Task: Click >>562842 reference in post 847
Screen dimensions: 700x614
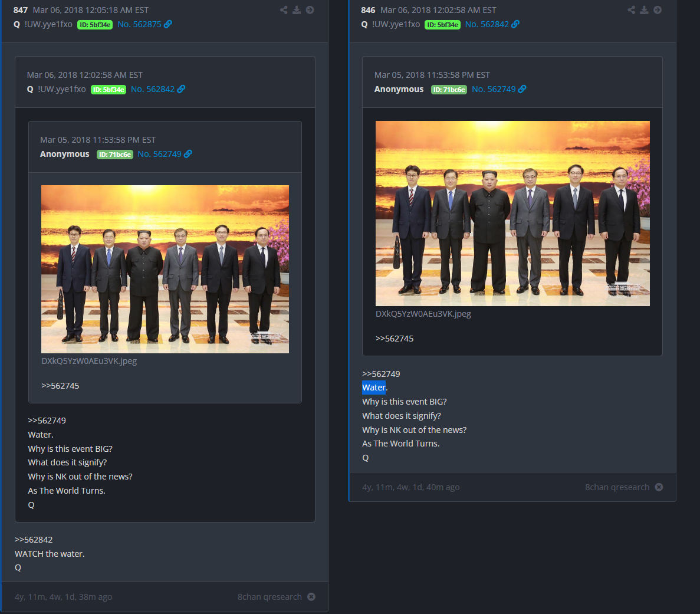Action: click(34, 540)
